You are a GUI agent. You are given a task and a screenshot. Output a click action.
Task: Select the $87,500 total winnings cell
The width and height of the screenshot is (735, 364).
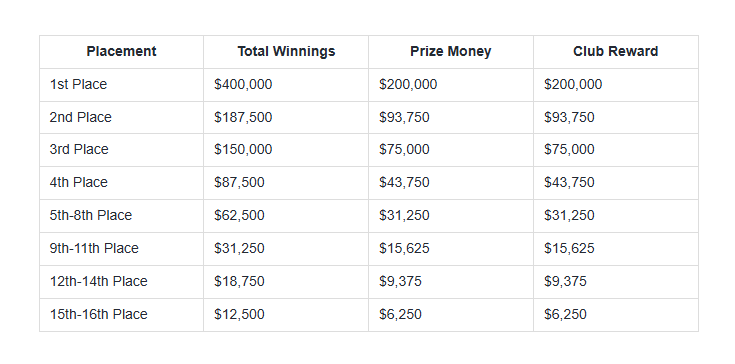(x=286, y=183)
